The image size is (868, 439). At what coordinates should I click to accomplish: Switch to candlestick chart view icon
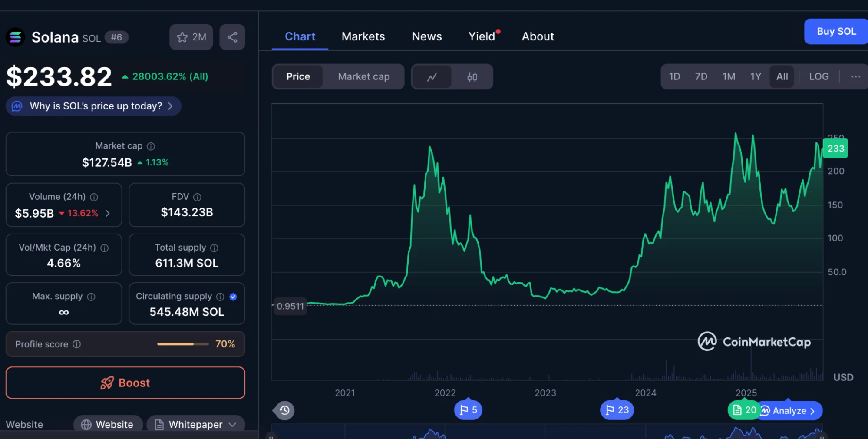point(472,77)
